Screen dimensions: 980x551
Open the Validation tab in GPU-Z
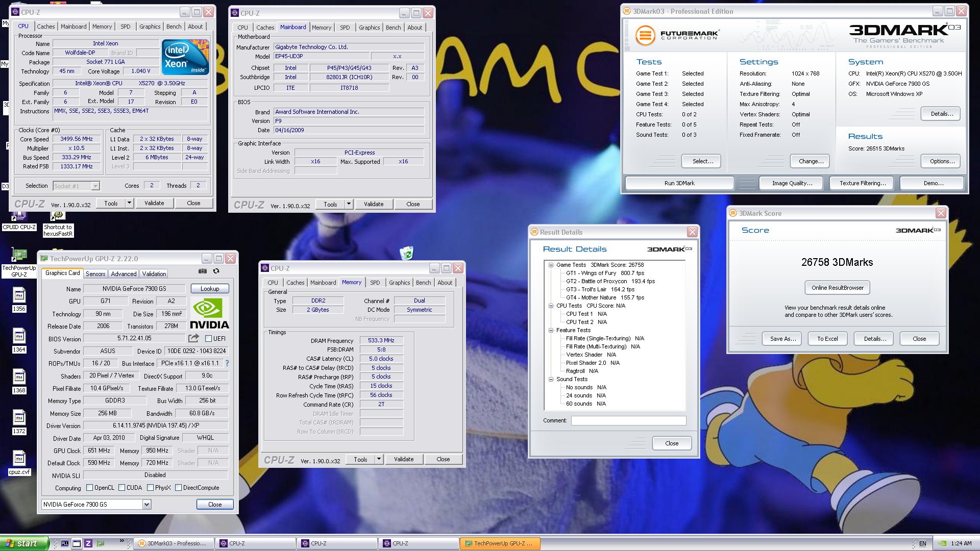click(154, 274)
